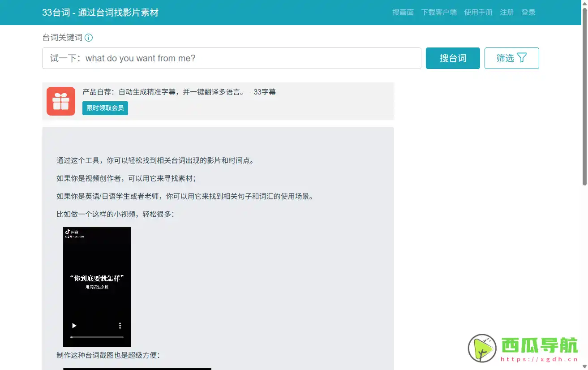Screen dimensions: 588x370
Task: Click the 下载客户端 link
Action: click(439, 12)
